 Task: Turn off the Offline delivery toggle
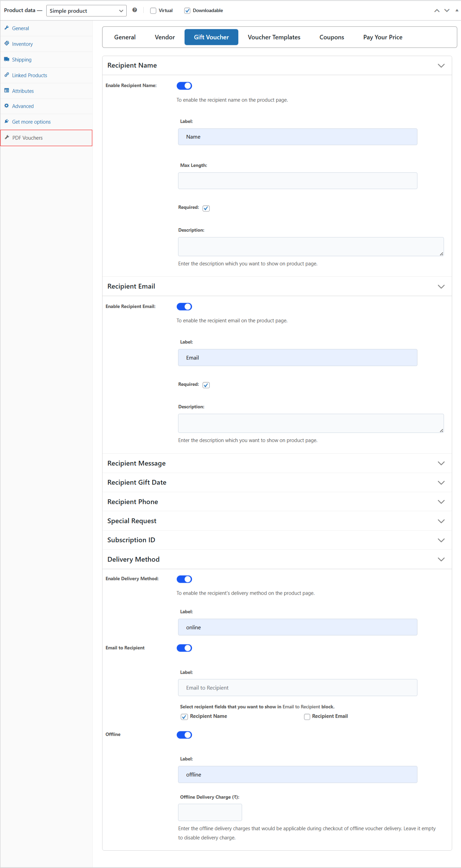pyautogui.click(x=184, y=735)
